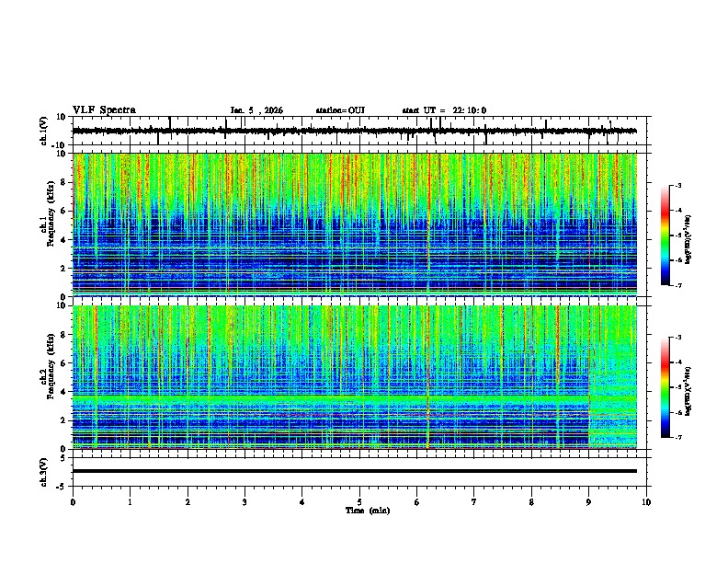Click the ch.1 spectrogram color bar
This screenshot has width=728, height=563.
(665, 236)
